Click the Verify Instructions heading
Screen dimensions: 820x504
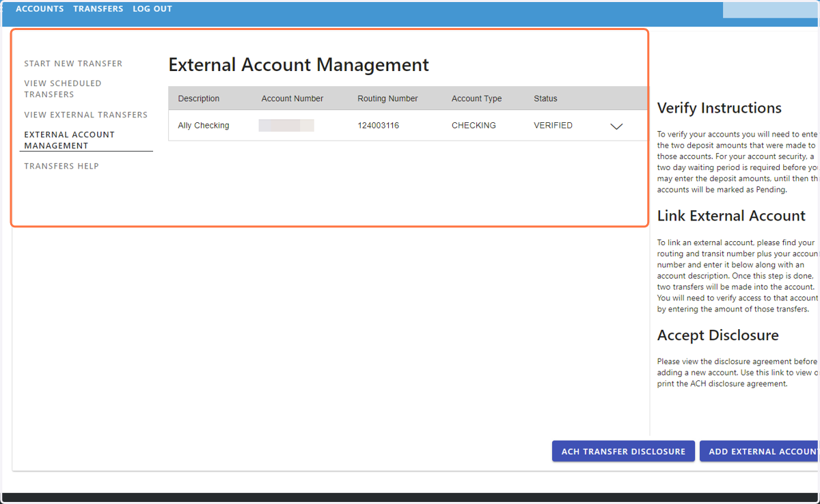coord(719,109)
